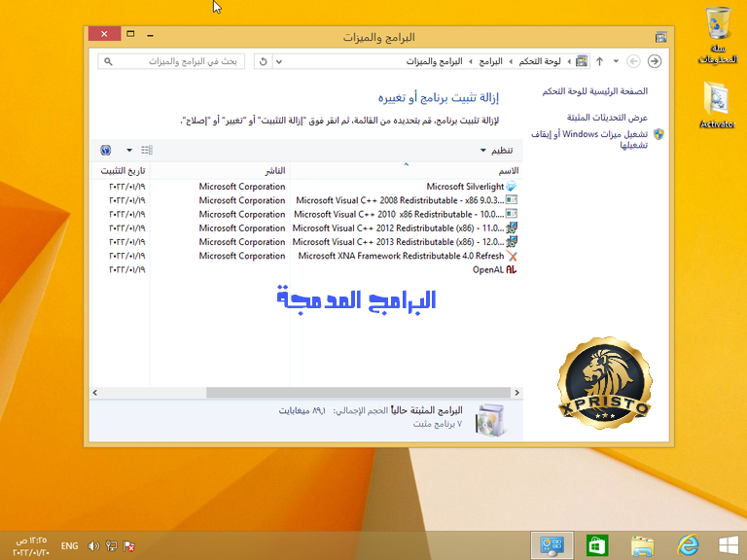Viewport: 747px width, 560px height.
Task: Minimize the Programs and Features window
Action: click(x=150, y=34)
